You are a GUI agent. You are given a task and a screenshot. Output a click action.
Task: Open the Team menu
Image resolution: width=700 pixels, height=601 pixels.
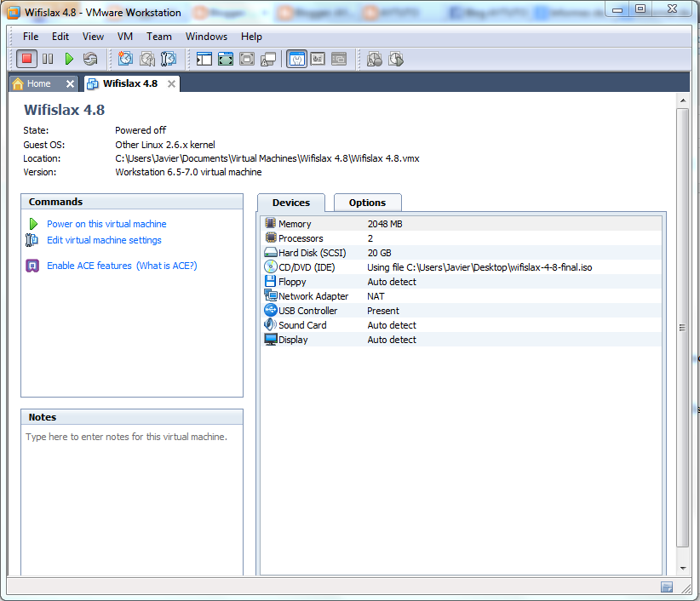click(x=159, y=37)
